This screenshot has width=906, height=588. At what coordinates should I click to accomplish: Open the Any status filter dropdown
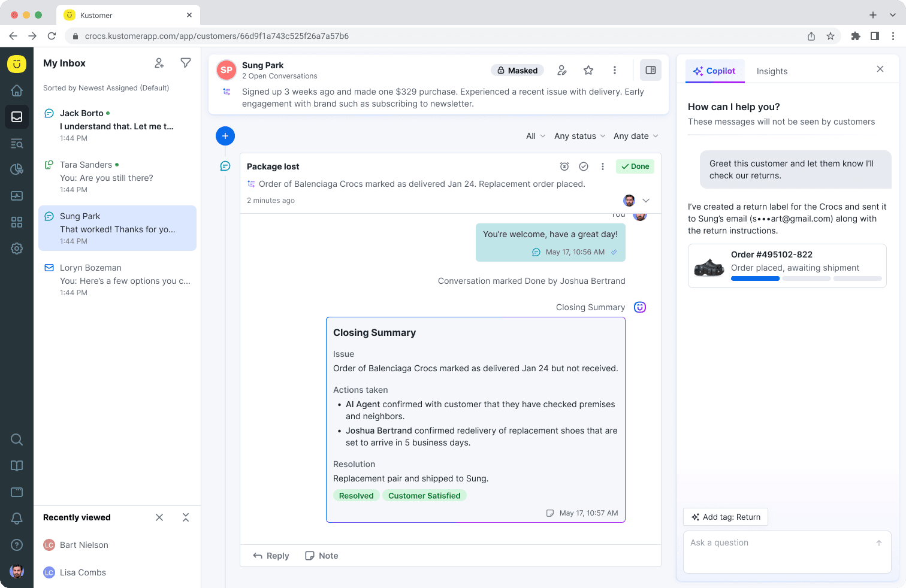[x=579, y=136]
